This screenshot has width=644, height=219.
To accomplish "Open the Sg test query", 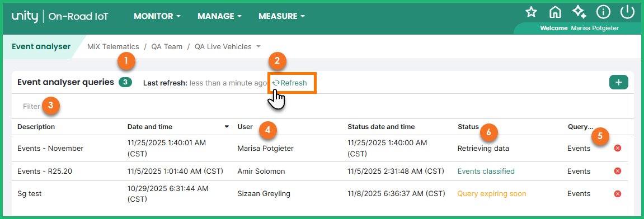I will [x=30, y=193].
